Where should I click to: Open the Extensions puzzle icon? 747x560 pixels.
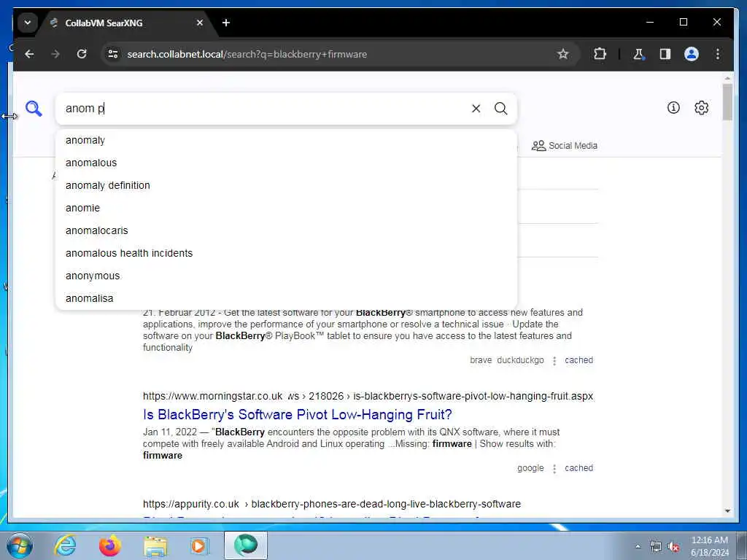coord(600,54)
